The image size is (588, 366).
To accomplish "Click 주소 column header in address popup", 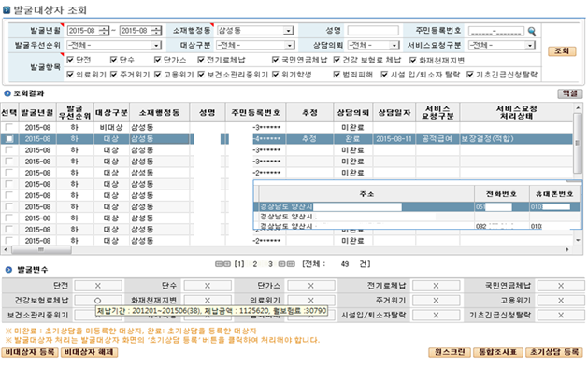I will [366, 194].
